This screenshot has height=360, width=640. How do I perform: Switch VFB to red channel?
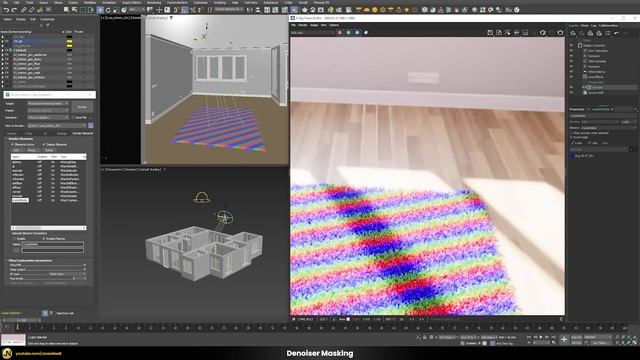pos(340,33)
